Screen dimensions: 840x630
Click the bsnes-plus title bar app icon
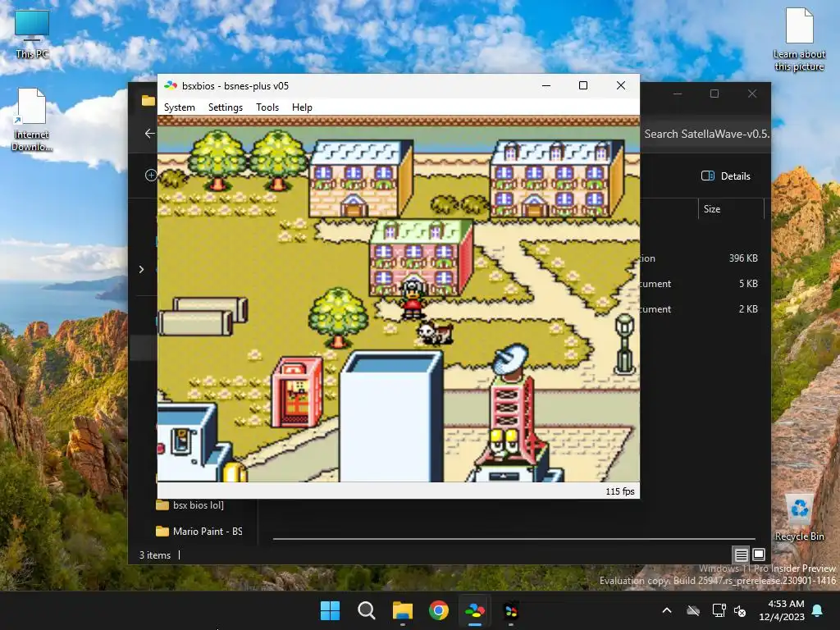coord(171,85)
